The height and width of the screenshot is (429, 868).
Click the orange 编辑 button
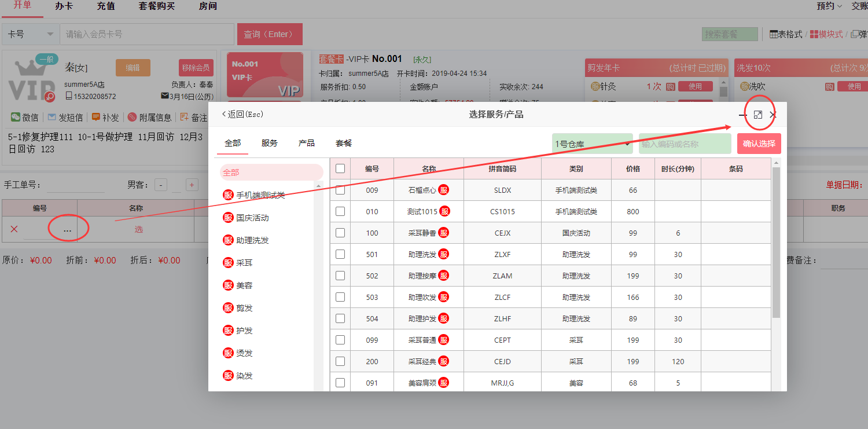pyautogui.click(x=133, y=68)
